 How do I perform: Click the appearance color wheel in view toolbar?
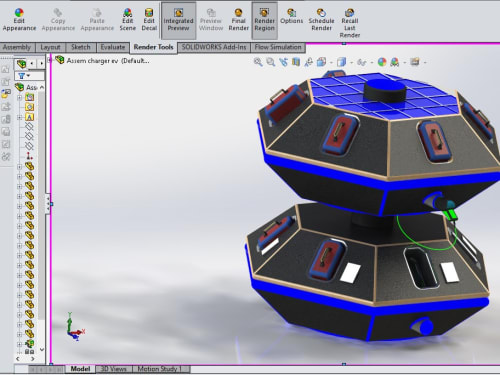click(382, 62)
